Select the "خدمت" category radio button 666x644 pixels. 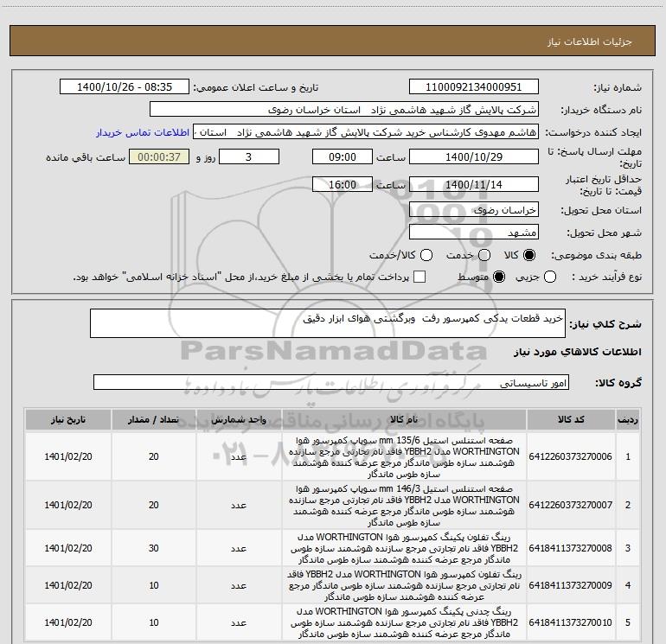[x=483, y=256]
